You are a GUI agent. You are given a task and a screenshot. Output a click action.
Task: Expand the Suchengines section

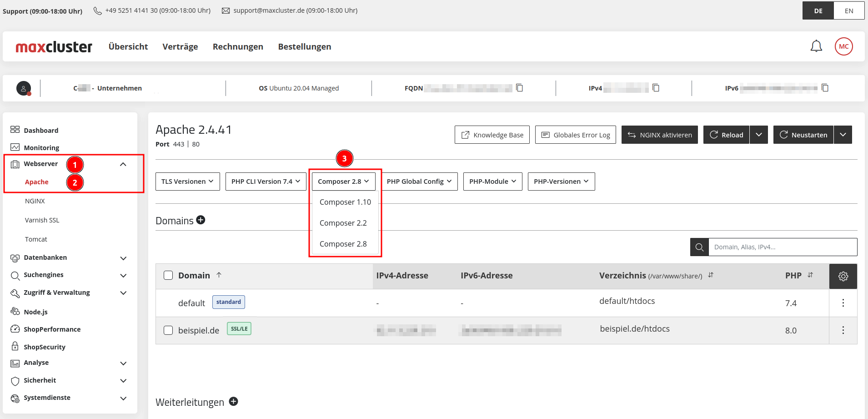[123, 275]
